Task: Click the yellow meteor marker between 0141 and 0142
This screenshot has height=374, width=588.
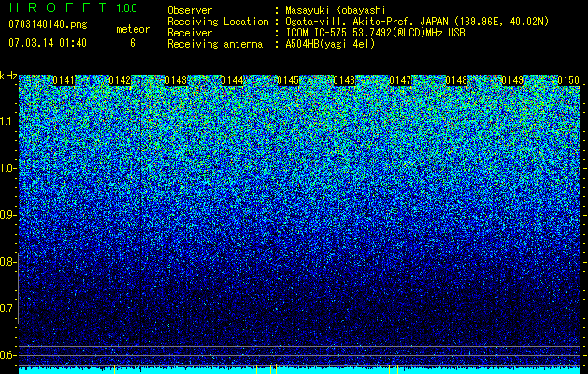Action: pyautogui.click(x=114, y=368)
